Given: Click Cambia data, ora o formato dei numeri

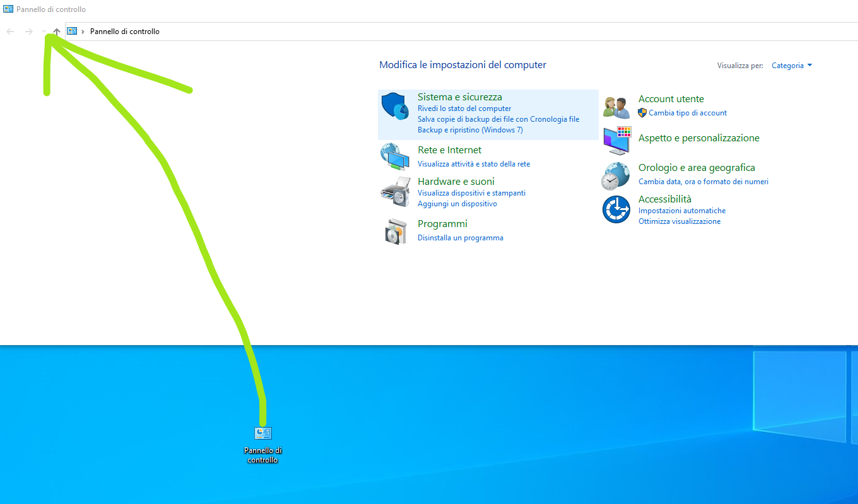Looking at the screenshot, I should tap(703, 182).
